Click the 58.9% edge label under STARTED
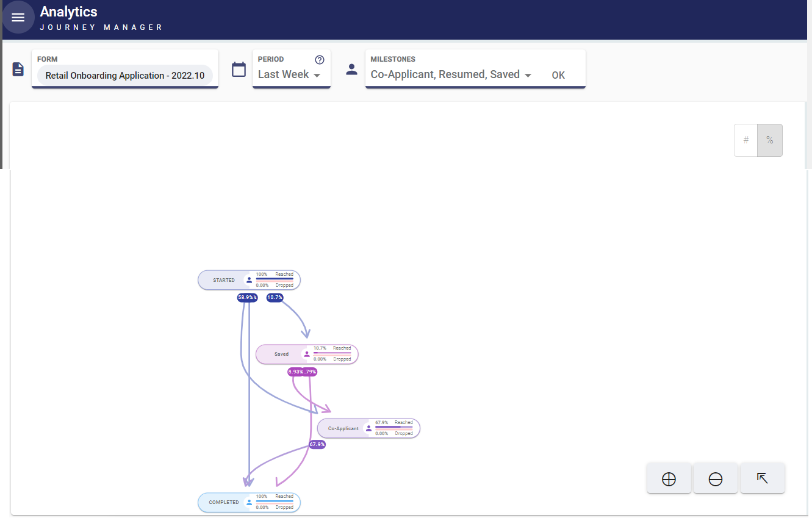 point(247,297)
